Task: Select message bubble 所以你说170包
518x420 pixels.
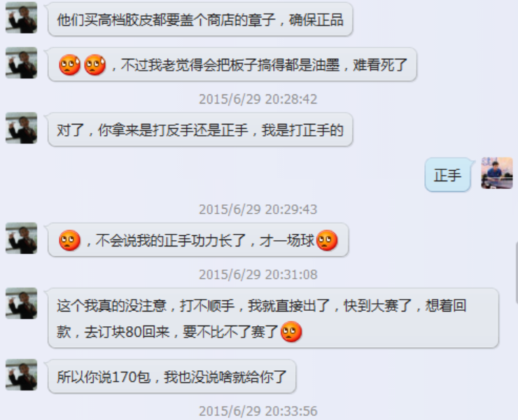Action: point(171,377)
